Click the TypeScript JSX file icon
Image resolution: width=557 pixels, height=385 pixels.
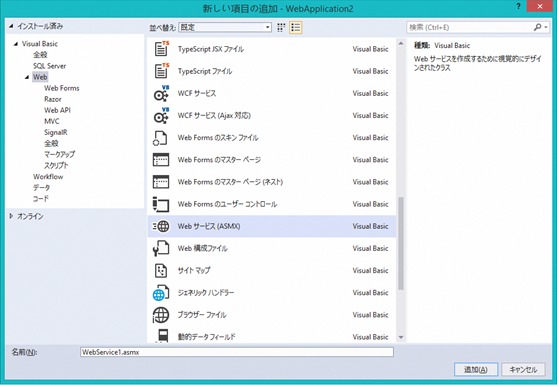(161, 49)
